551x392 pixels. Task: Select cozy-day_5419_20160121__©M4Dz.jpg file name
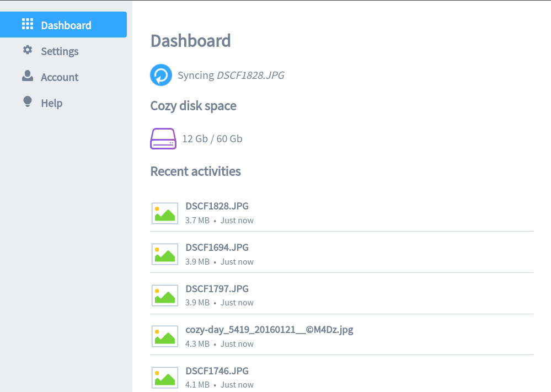pos(269,330)
